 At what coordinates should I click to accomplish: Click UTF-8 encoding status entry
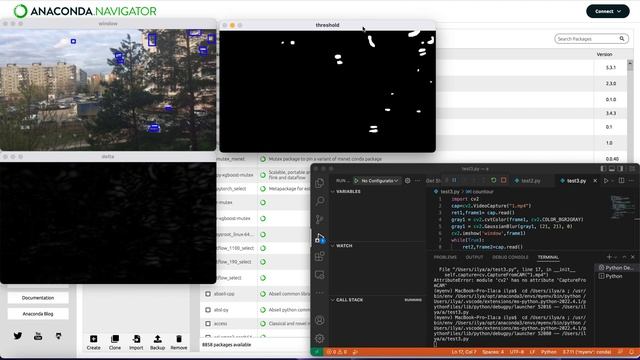(x=516, y=352)
